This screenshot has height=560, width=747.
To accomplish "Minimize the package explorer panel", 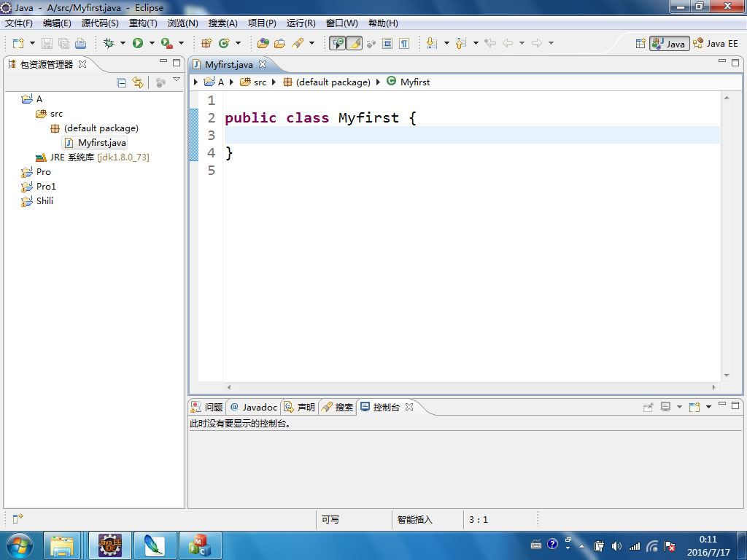I will click(x=163, y=62).
